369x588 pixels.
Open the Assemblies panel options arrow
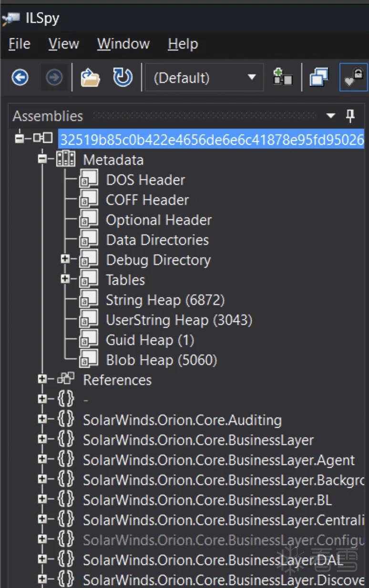pyautogui.click(x=330, y=116)
